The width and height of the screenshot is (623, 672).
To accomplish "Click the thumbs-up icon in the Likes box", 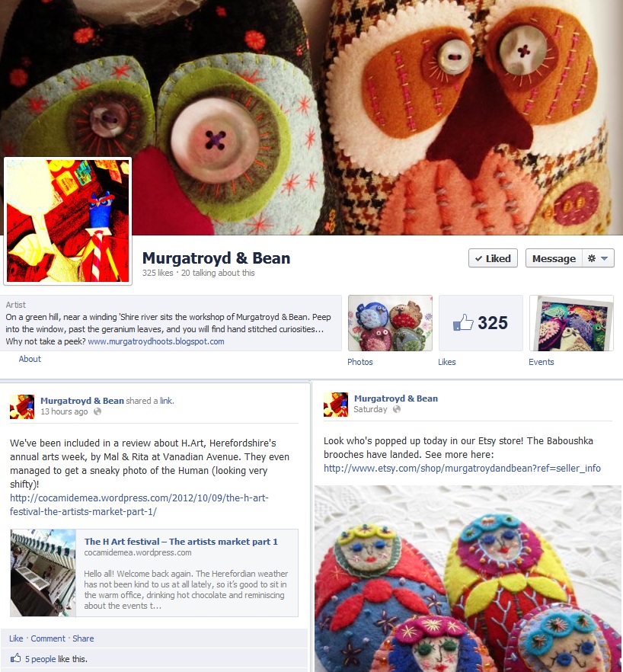I will point(463,322).
